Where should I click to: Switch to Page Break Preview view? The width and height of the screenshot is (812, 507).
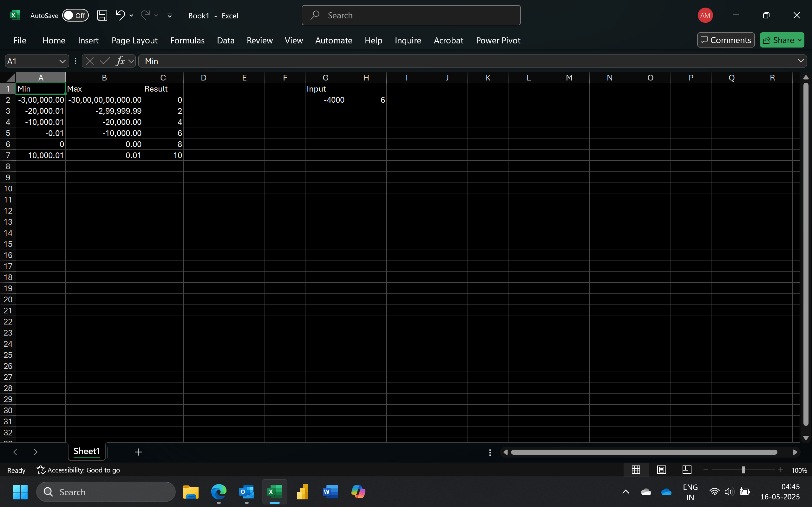(x=687, y=470)
